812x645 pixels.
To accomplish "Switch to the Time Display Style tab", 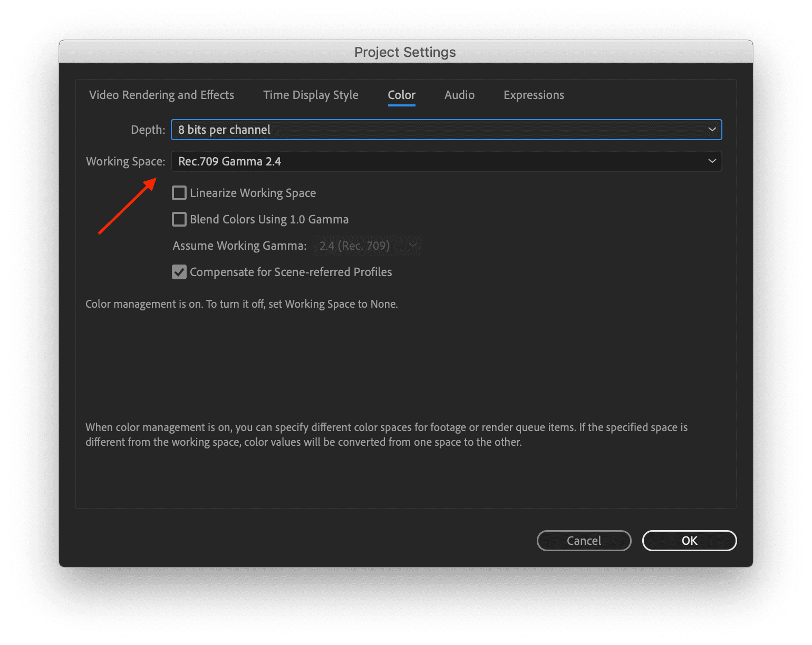I will point(311,95).
